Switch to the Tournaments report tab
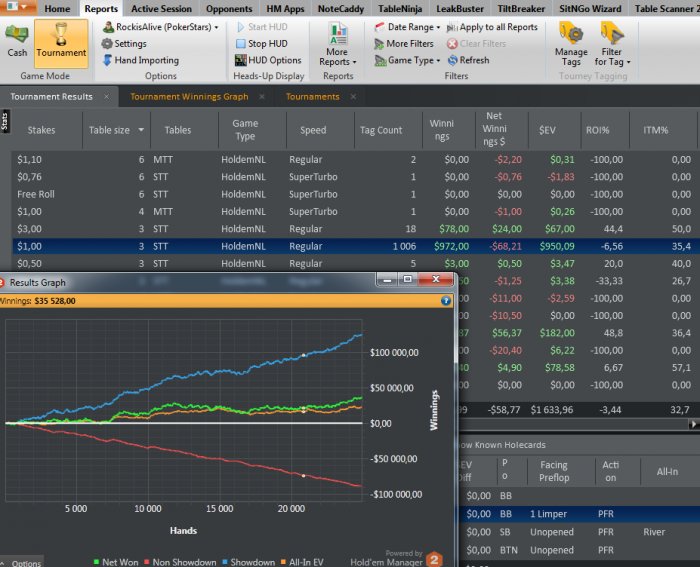Image resolution: width=700 pixels, height=567 pixels. 312,97
